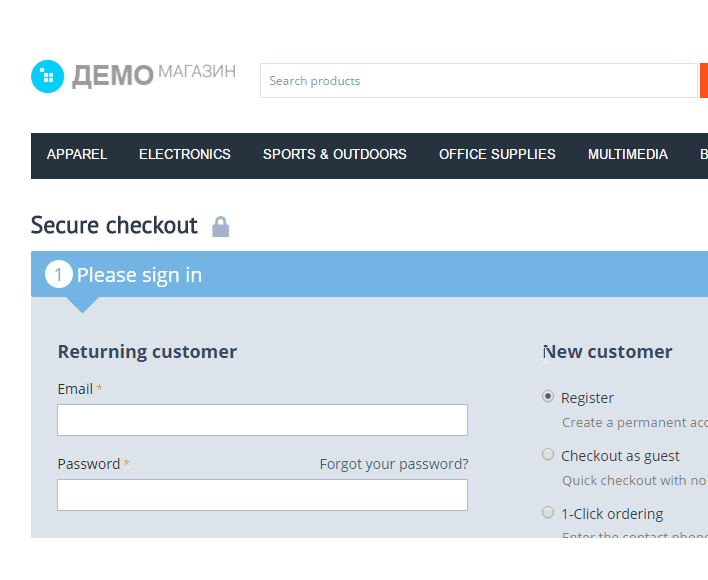Click into the Password input field
The height and width of the screenshot is (580, 708).
point(262,495)
